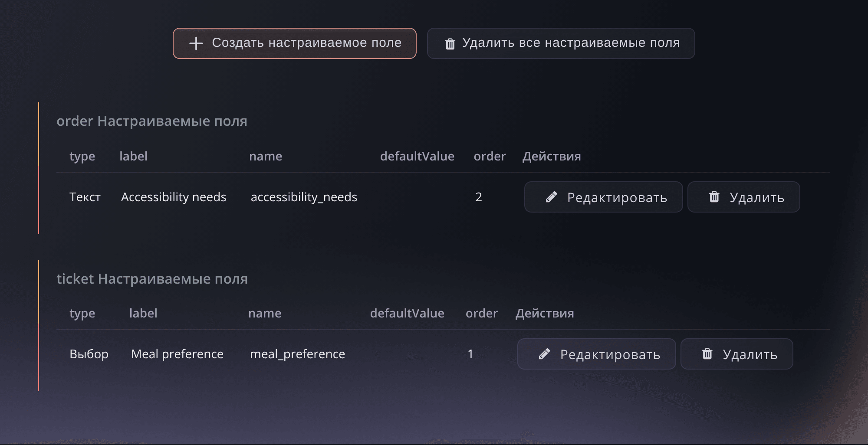Click the order section heading Настраиваемые поля
This screenshot has width=868, height=445.
coord(152,121)
